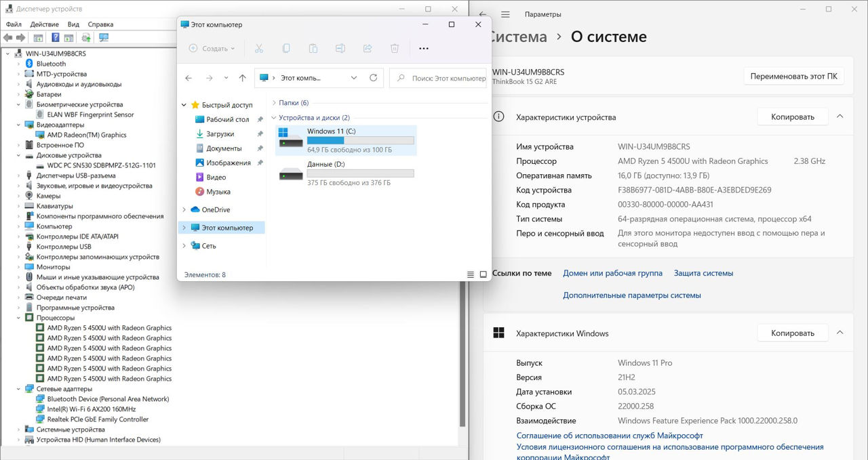Open the Вид menu in Device Manager
868x460 pixels.
point(73,24)
